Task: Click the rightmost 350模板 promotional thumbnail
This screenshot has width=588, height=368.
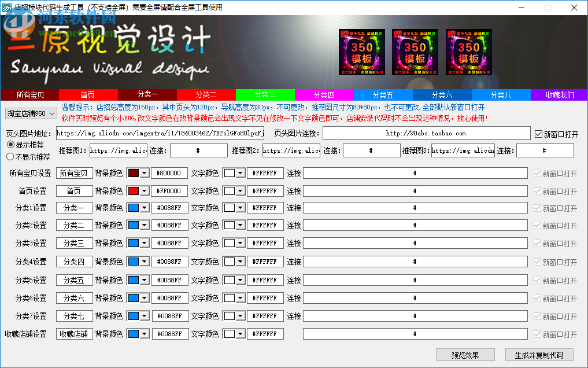Action: coord(469,51)
